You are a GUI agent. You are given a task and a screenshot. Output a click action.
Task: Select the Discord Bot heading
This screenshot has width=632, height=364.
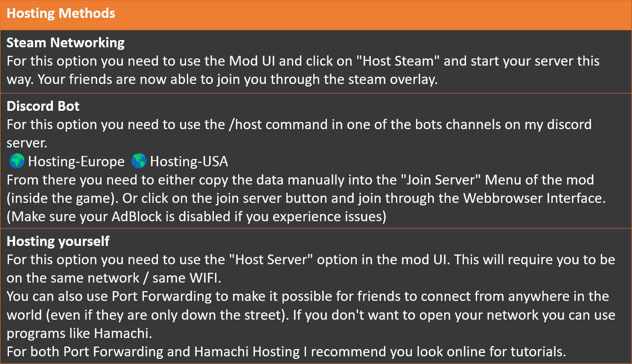click(43, 106)
